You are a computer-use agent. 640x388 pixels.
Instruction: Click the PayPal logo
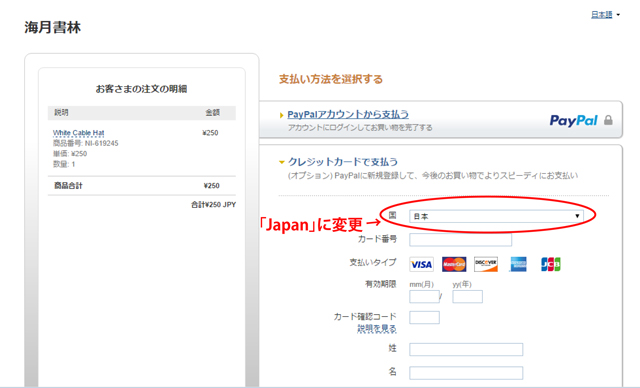coord(573,120)
